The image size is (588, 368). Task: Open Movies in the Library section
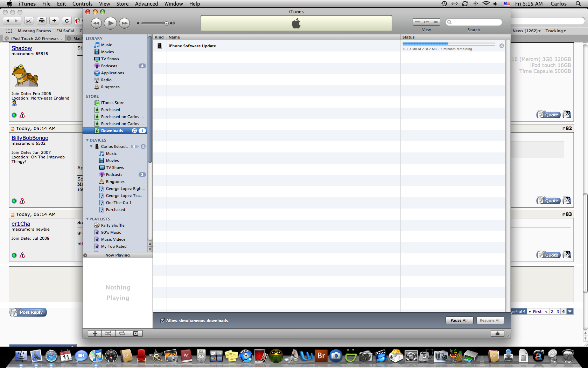(x=107, y=52)
